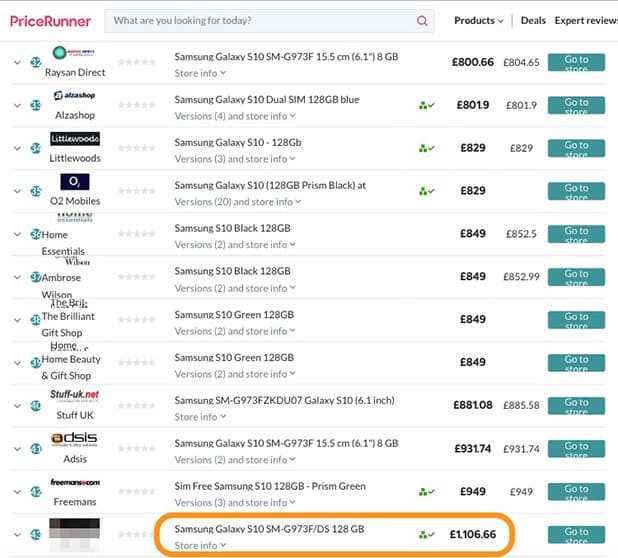The width and height of the screenshot is (618, 558).
Task: Click the O2 Mobiles logo
Action: click(75, 182)
